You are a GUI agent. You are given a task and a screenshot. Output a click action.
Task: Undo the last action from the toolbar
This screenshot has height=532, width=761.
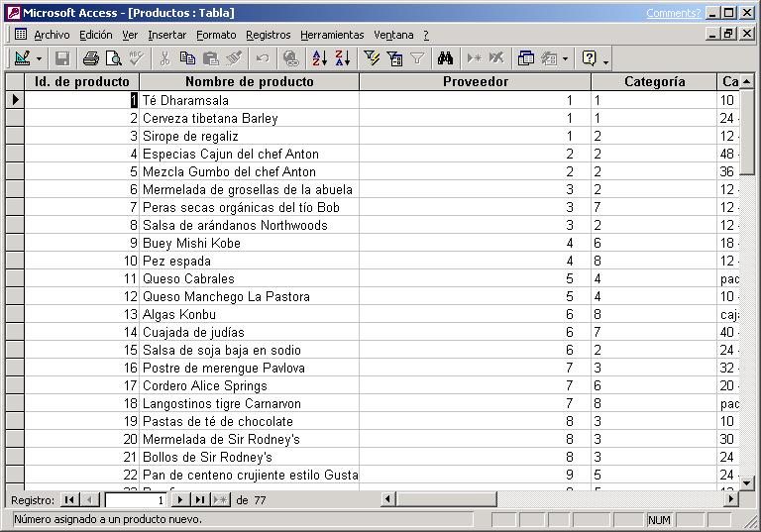(x=263, y=58)
